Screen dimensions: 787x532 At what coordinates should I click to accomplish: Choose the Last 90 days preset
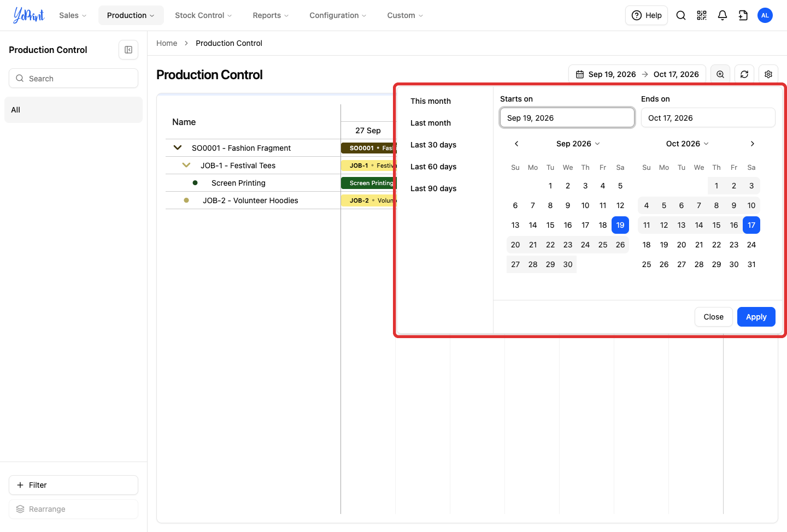point(433,188)
